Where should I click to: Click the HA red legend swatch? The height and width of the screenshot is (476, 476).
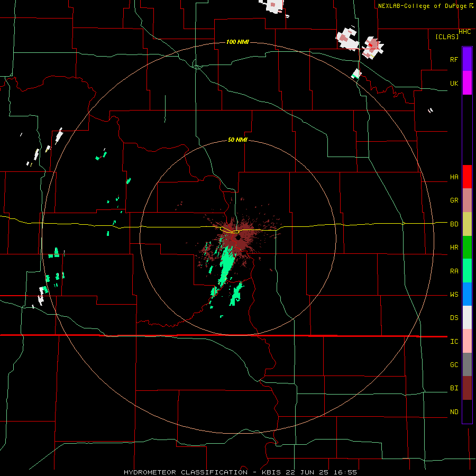tap(467, 177)
